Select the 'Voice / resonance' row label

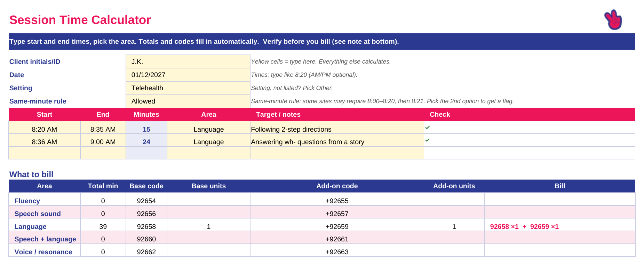[x=43, y=252]
